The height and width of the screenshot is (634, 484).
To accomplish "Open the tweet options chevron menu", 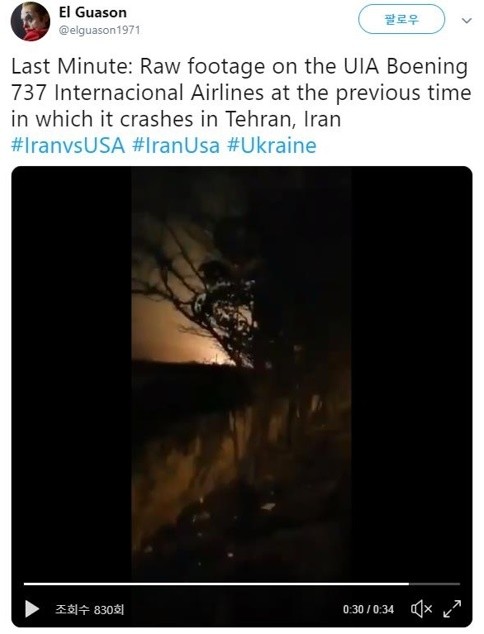I will tap(467, 20).
